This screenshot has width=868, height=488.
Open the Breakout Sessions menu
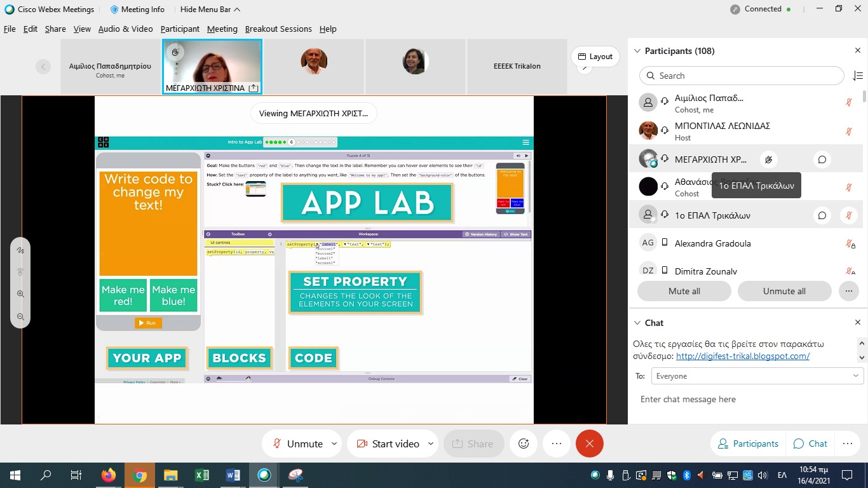click(278, 29)
